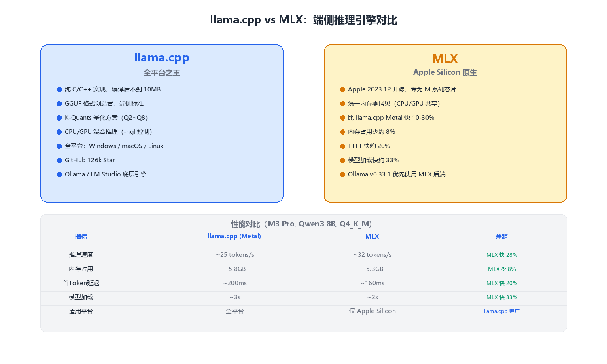Select the subtitle "Apple Silicon 原生"

click(x=445, y=72)
